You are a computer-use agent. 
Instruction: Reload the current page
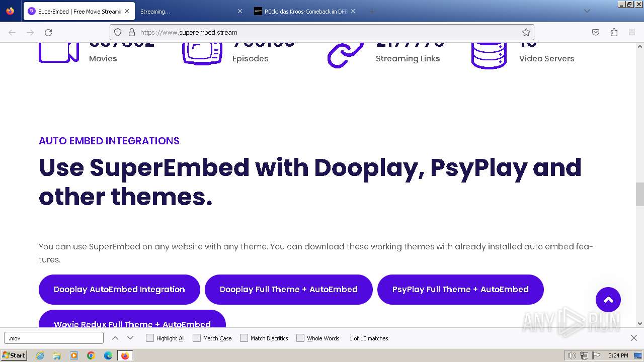(x=48, y=32)
